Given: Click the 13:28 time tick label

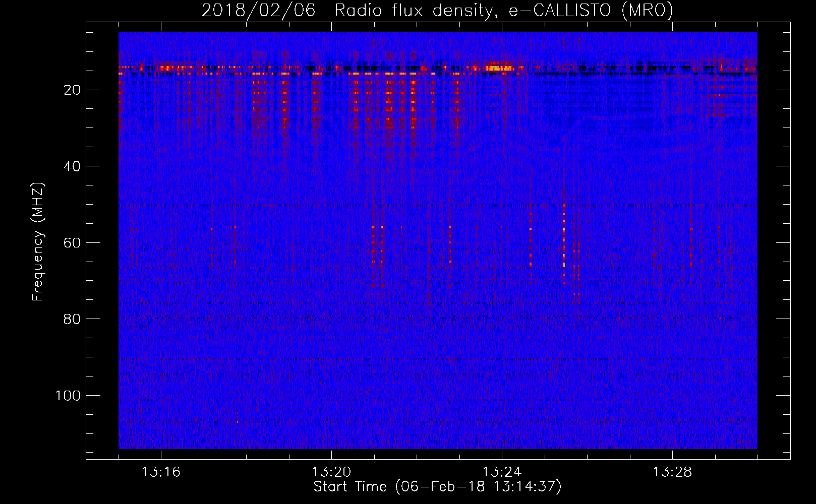Looking at the screenshot, I should tap(672, 472).
